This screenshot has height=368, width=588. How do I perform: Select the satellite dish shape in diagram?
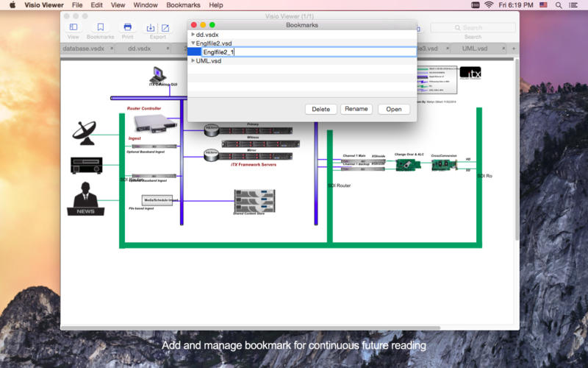click(85, 133)
